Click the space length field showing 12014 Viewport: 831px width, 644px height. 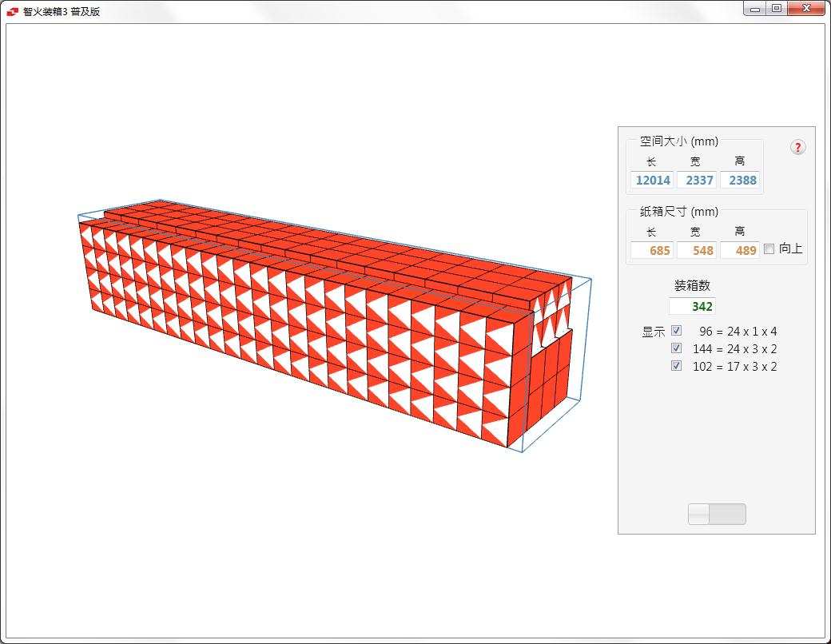click(x=652, y=180)
